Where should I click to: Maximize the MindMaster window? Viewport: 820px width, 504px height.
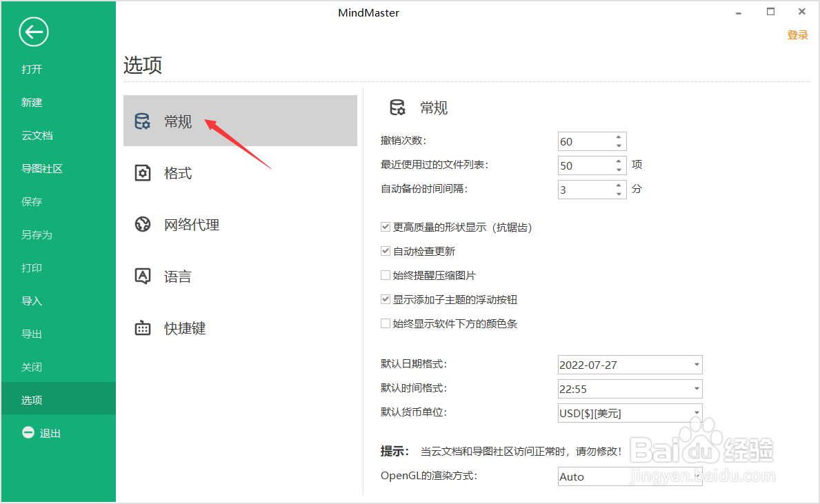(770, 12)
